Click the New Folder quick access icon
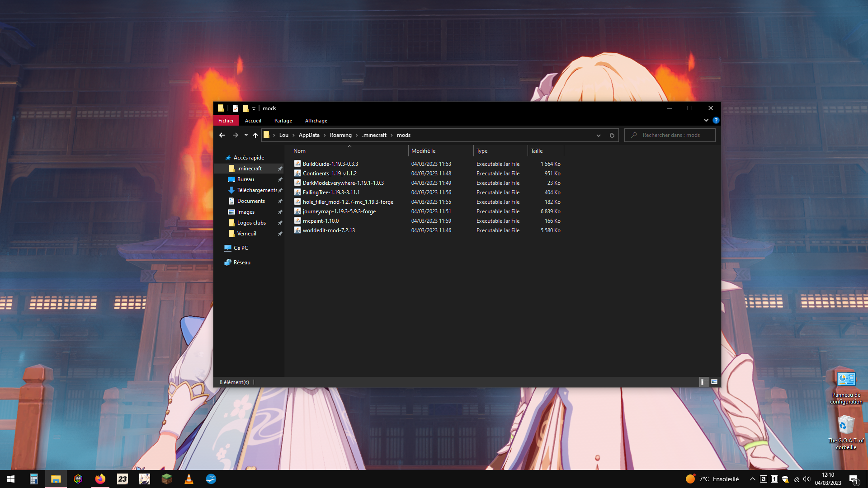Screen dimensions: 868x488 tap(245, 108)
